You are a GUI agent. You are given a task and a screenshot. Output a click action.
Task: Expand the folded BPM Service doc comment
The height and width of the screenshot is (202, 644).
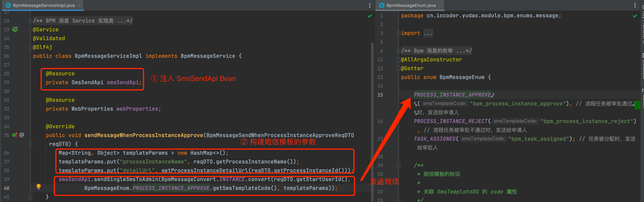[x=31, y=21]
